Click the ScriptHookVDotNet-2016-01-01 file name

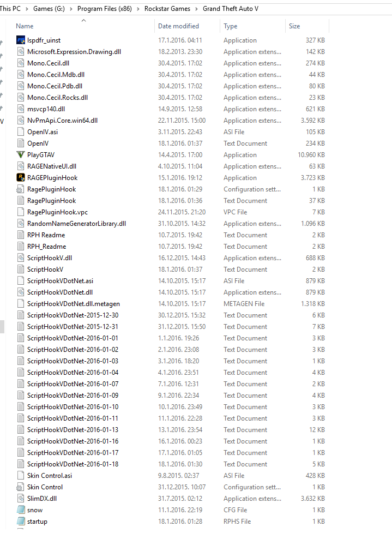73,338
